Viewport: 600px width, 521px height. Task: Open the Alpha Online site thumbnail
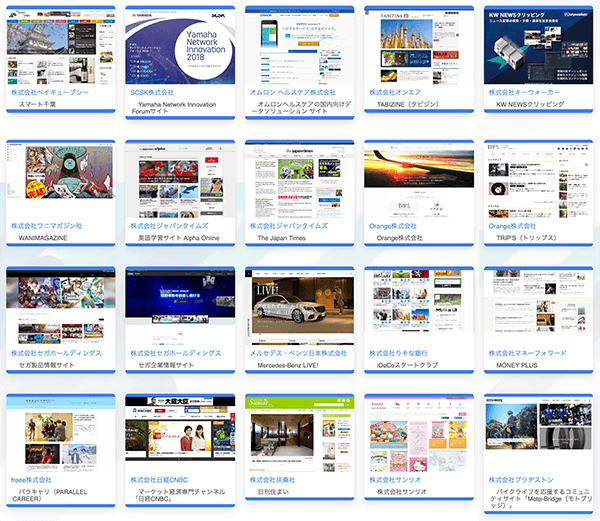(180, 180)
